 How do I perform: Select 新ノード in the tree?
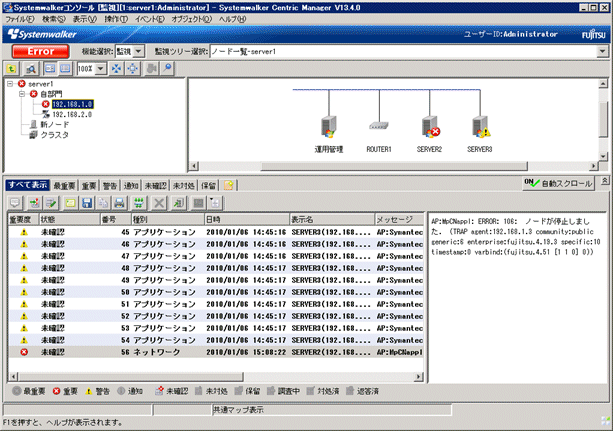pyautogui.click(x=55, y=125)
